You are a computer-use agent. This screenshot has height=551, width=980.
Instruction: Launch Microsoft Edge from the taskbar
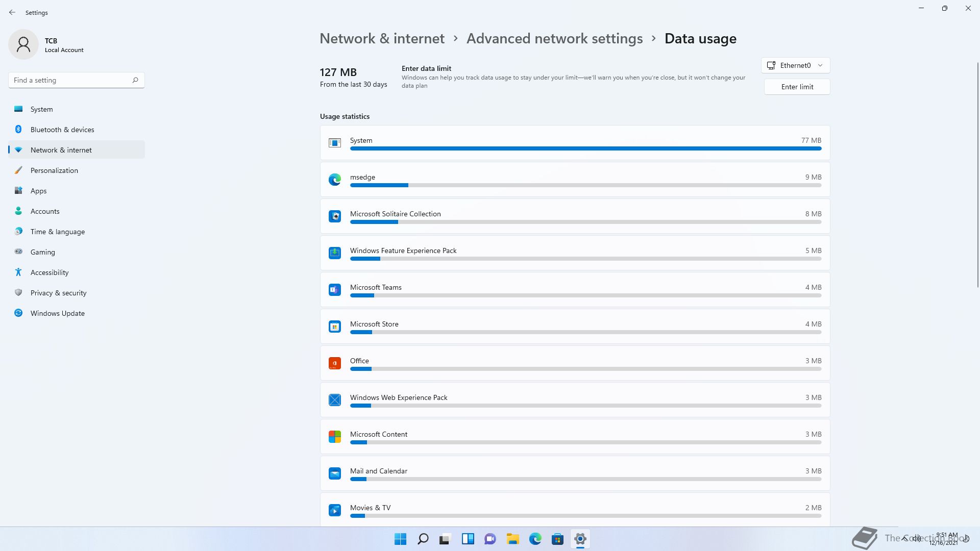coord(535,539)
